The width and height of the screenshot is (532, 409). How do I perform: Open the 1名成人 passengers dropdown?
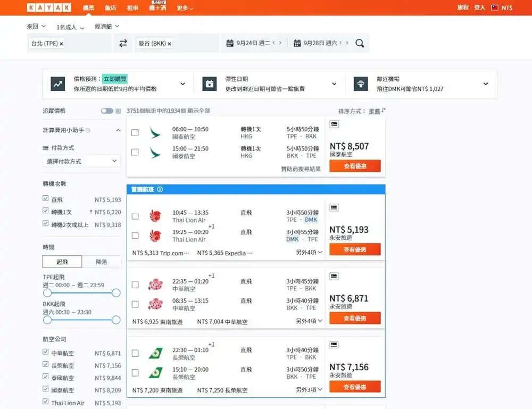70,27
